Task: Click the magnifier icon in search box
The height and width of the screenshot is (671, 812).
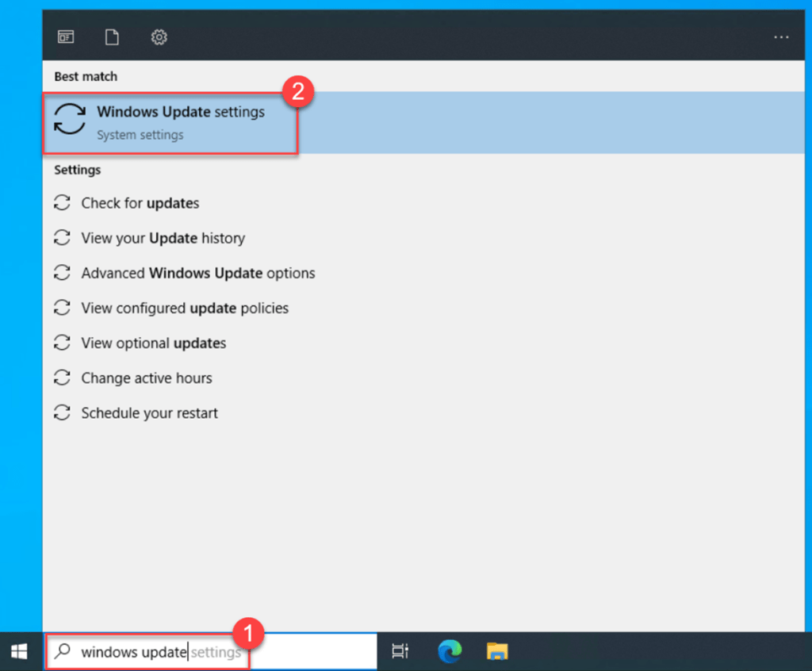Action: click(x=62, y=652)
